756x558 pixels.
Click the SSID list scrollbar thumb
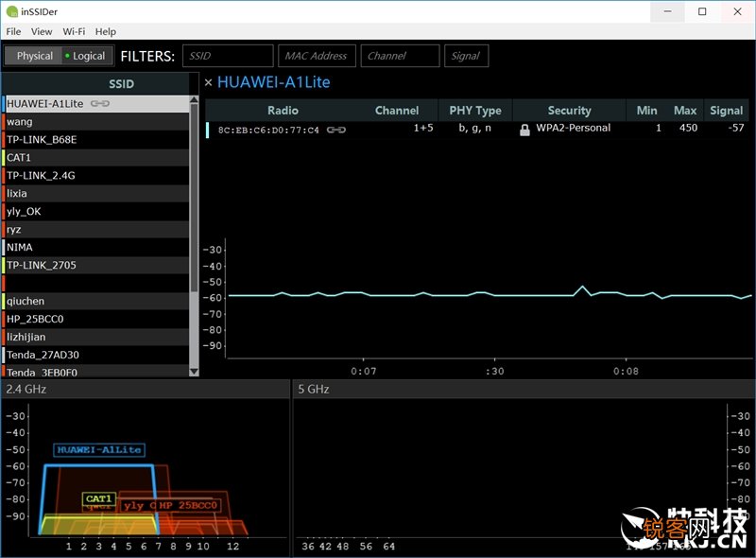(x=195, y=198)
